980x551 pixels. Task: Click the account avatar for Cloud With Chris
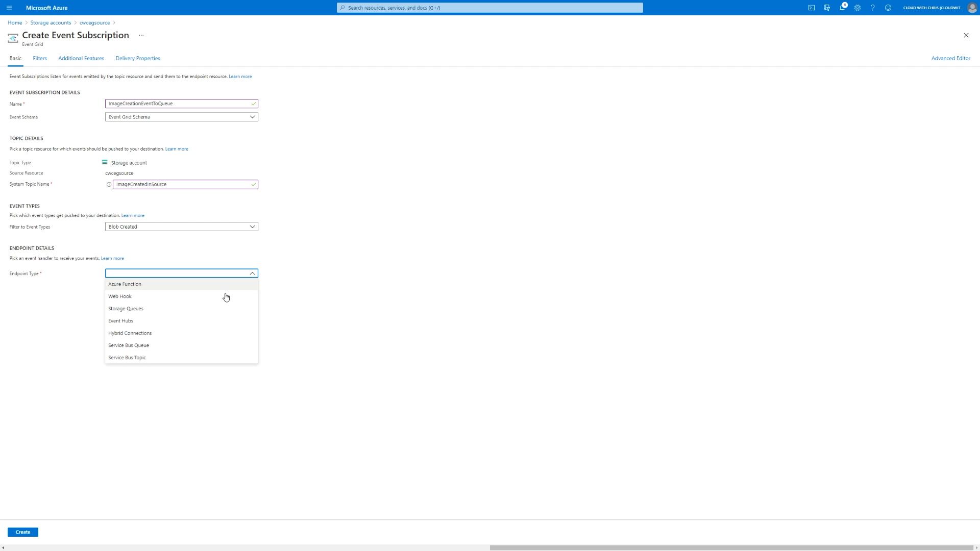point(972,8)
